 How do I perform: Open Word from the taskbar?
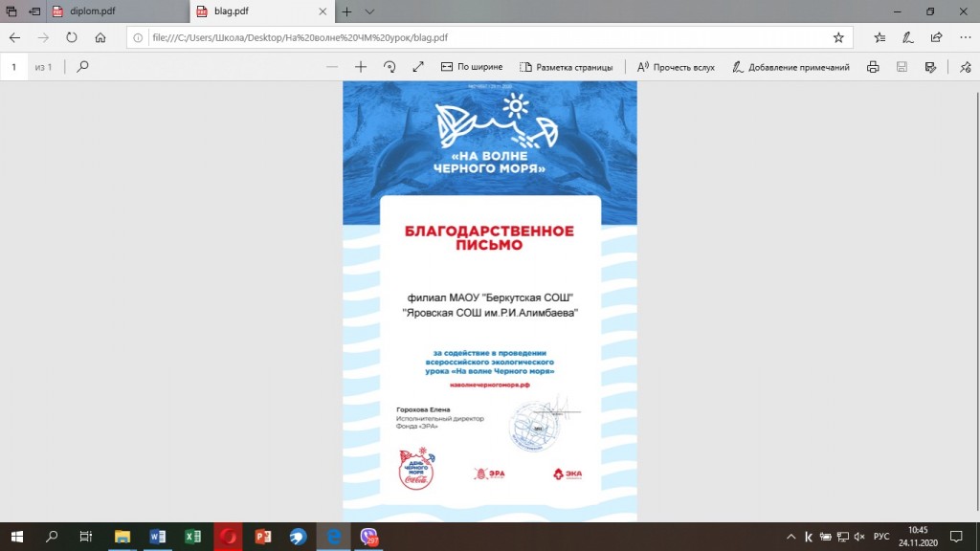tap(157, 537)
